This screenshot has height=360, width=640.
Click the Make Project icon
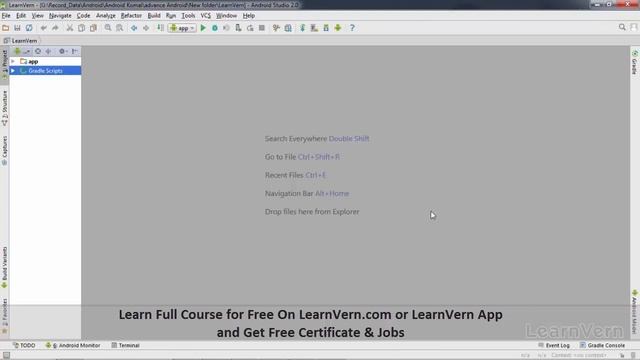point(160,28)
